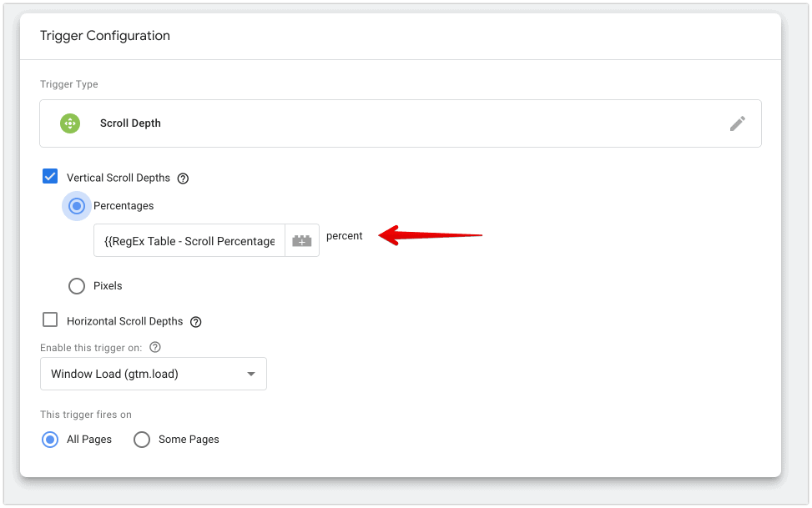812x508 pixels.
Task: Enable Horizontal Scroll Depths
Action: (50, 319)
